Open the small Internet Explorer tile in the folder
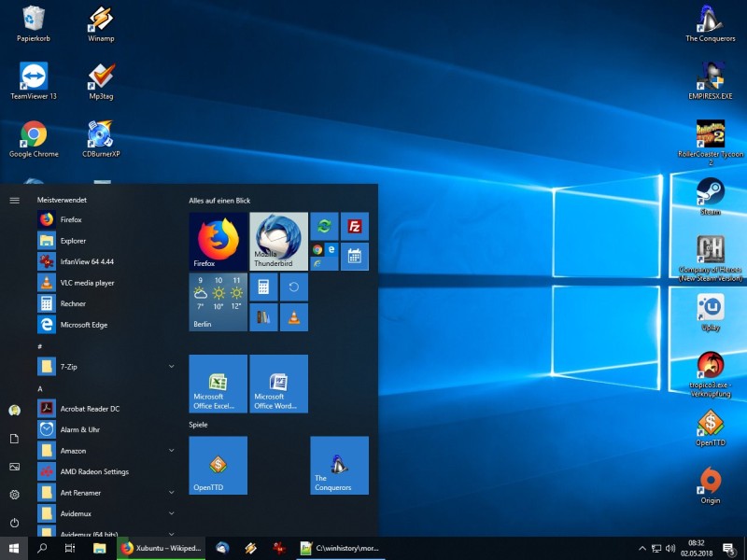 click(x=317, y=263)
